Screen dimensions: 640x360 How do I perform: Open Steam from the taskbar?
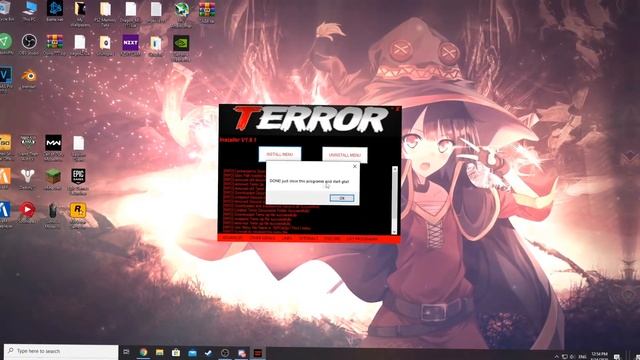[x=209, y=353]
